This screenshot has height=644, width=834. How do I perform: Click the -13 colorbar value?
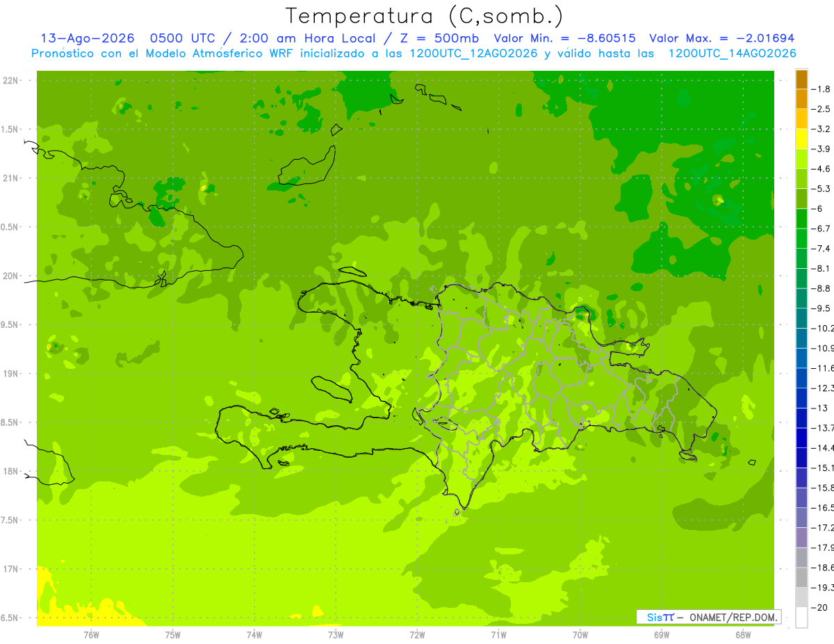pos(819,408)
